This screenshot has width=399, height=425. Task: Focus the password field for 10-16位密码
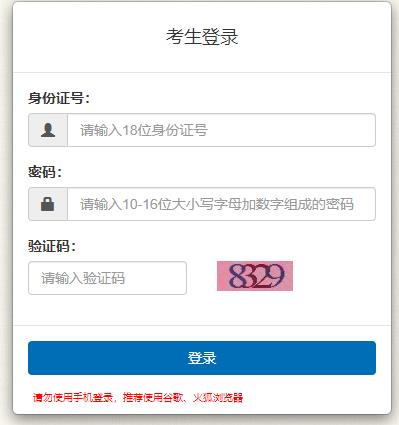pos(222,204)
